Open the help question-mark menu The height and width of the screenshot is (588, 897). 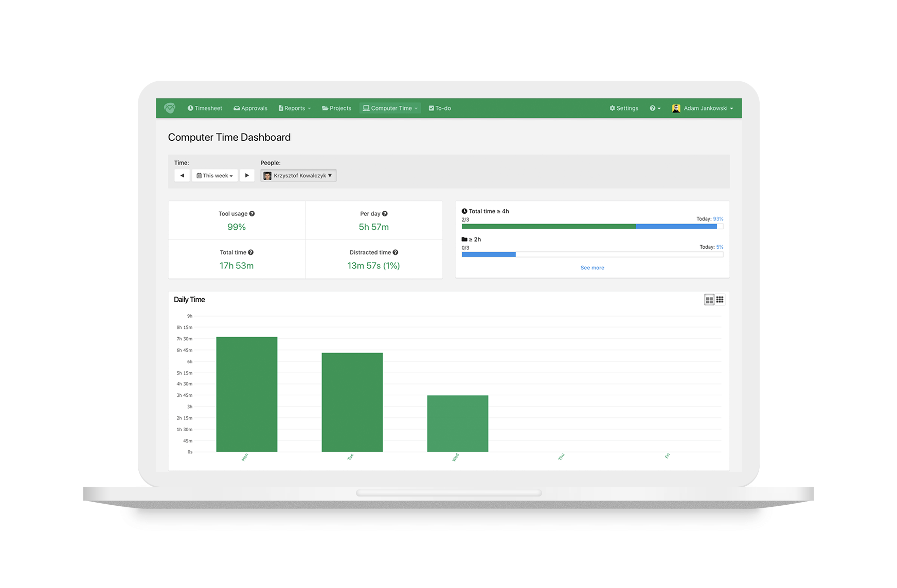coord(655,108)
